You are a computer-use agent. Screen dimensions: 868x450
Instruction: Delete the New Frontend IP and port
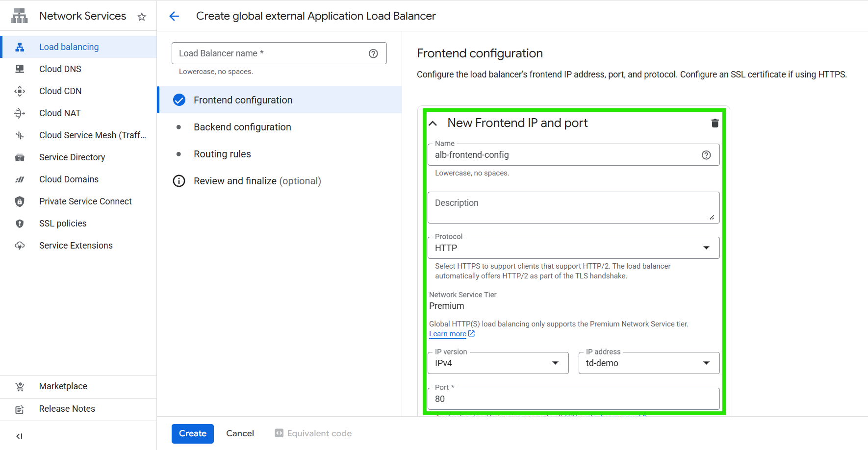coord(715,123)
